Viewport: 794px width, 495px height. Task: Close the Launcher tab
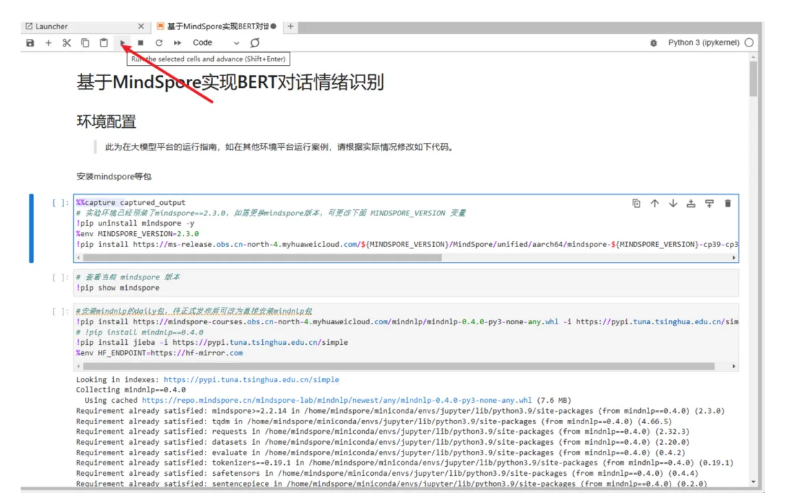[x=141, y=26]
